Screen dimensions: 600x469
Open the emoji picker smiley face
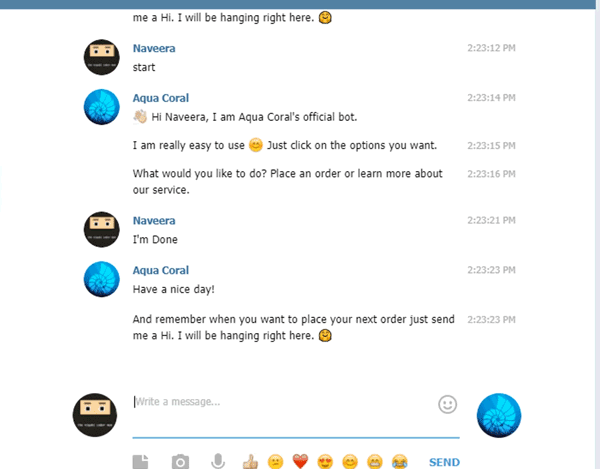point(447,404)
